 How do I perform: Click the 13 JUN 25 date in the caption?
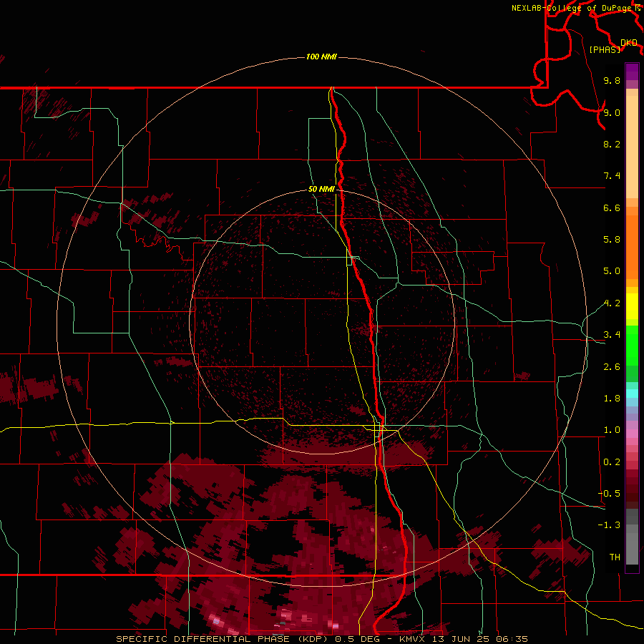pos(462,639)
